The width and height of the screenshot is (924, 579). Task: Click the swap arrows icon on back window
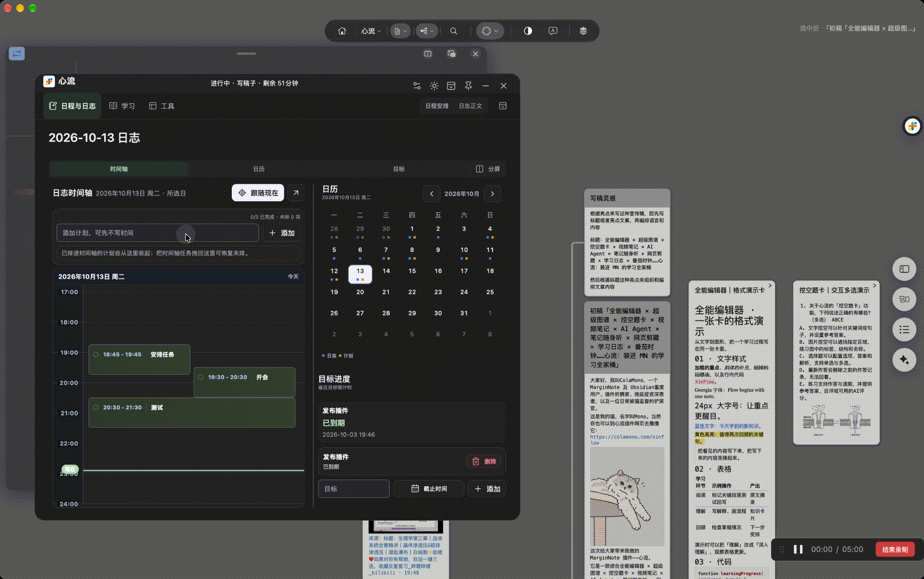[x=17, y=53]
